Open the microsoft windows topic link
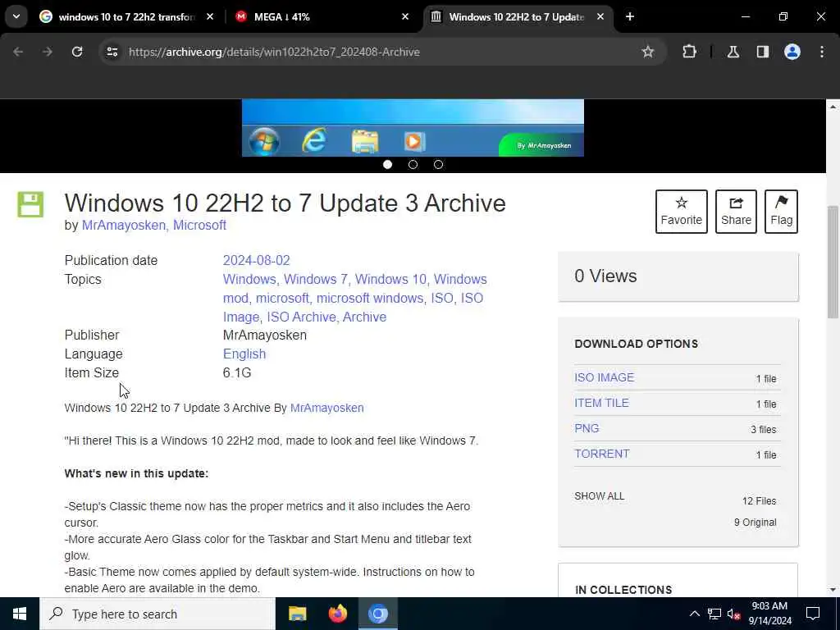 (x=370, y=298)
